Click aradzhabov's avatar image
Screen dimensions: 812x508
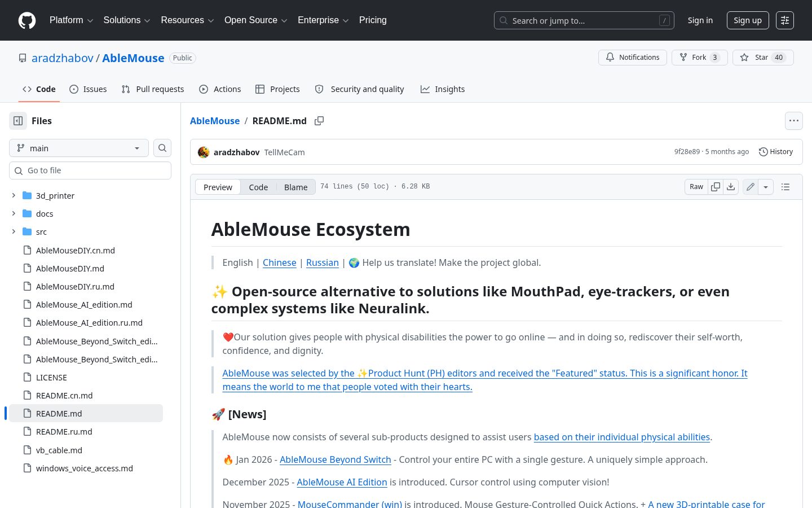tap(204, 152)
